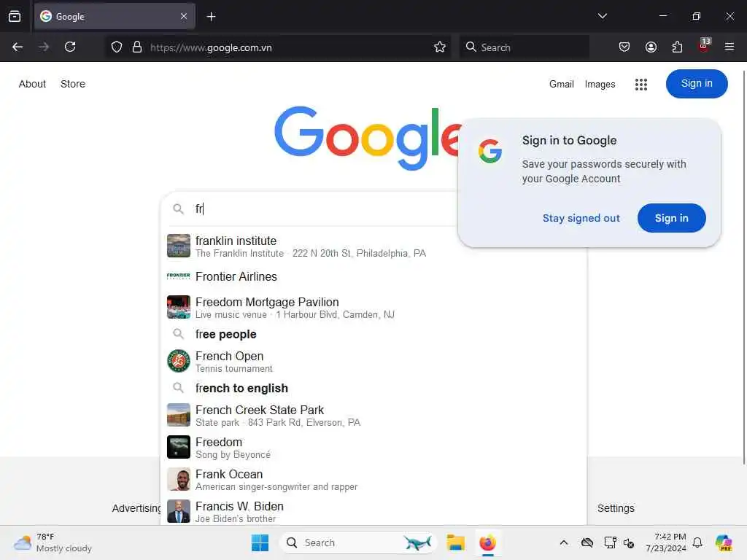Select the Francis W. Biden suggestion
Screen dimensions: 747x560
(x=373, y=511)
